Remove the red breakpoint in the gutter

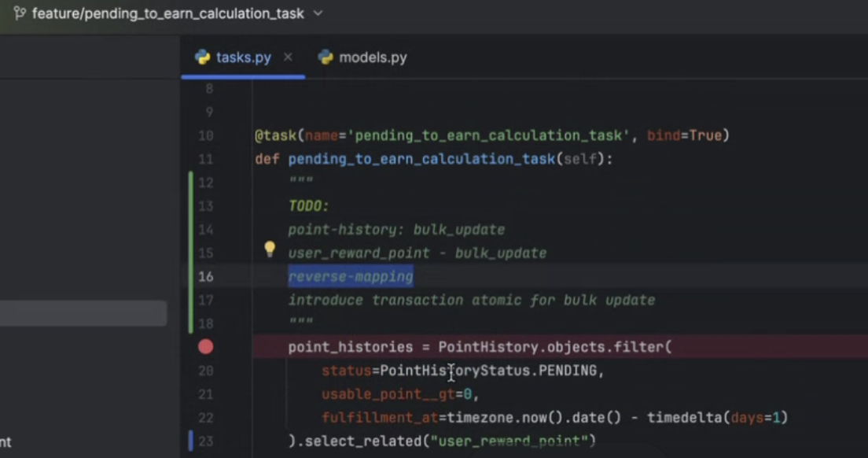point(206,346)
